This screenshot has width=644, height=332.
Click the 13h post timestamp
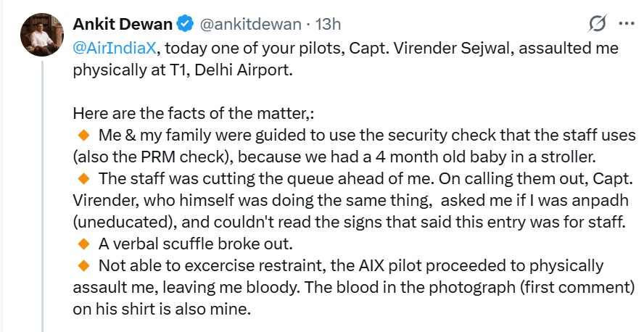pyautogui.click(x=329, y=24)
